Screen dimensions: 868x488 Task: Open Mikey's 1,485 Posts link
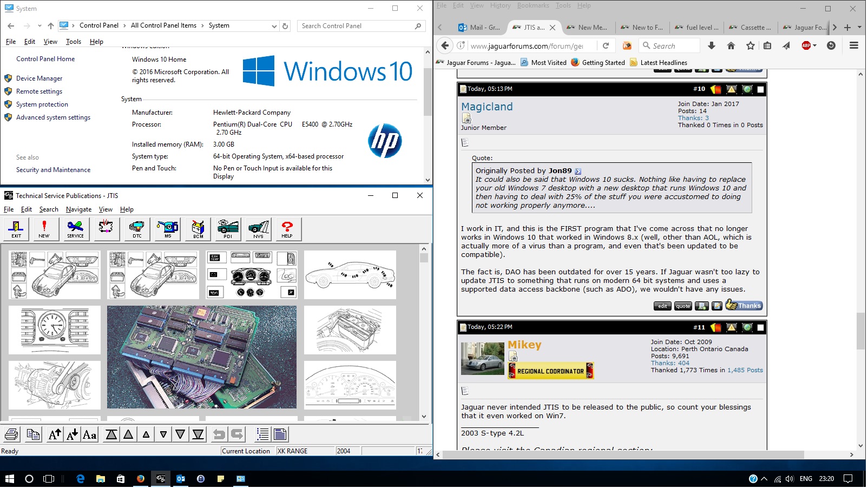(745, 370)
